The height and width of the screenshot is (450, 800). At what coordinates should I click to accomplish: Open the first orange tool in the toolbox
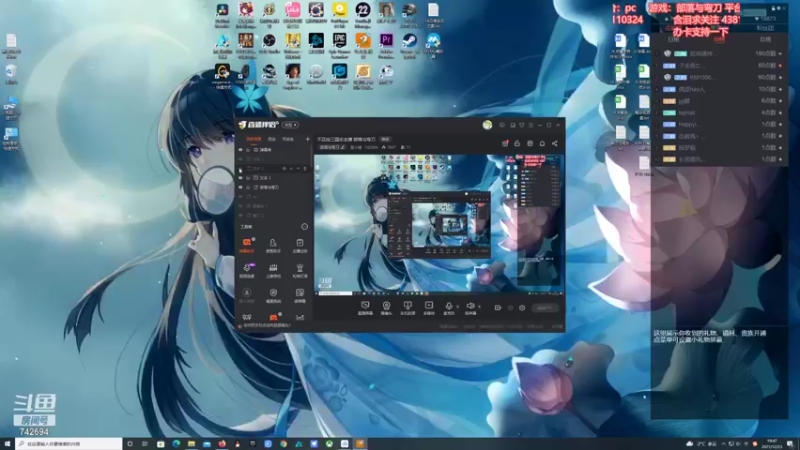247,245
